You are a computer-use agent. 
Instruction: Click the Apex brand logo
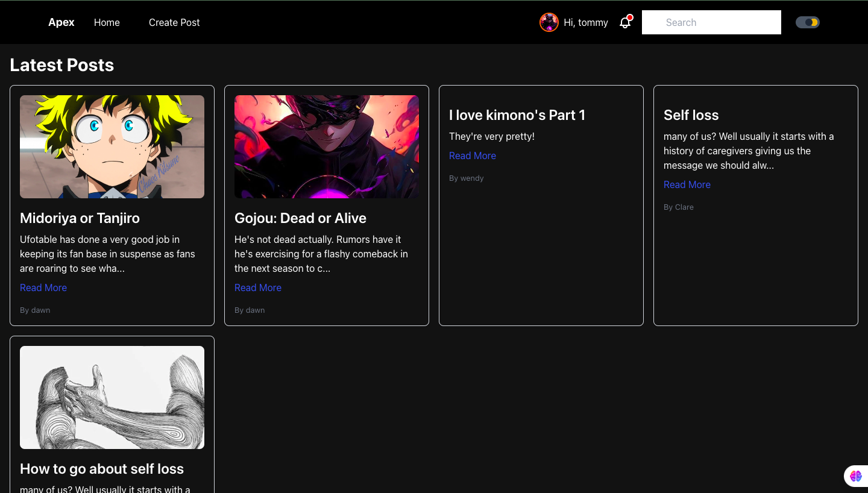tap(61, 22)
